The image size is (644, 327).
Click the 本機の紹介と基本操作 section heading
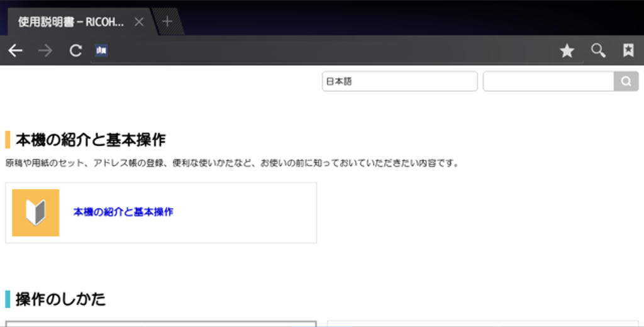tap(91, 140)
